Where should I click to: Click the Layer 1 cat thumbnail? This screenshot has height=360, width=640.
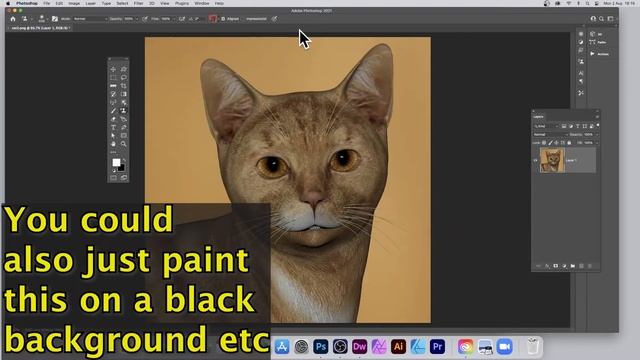[x=552, y=160]
